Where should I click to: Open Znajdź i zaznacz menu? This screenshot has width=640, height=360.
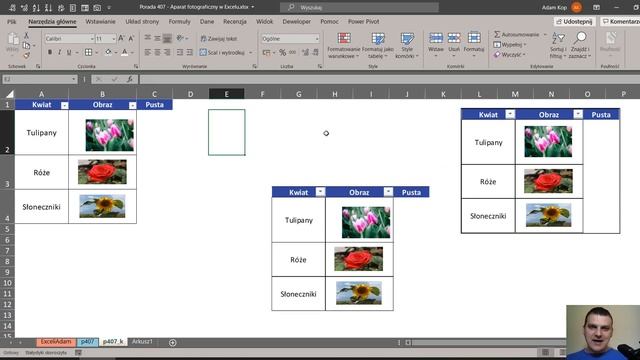click(580, 45)
